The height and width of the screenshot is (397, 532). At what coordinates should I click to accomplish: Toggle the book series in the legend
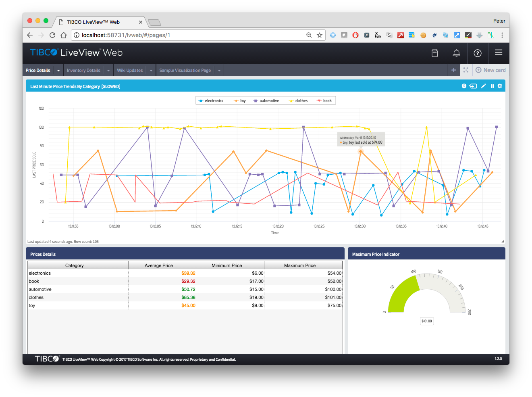click(x=324, y=101)
